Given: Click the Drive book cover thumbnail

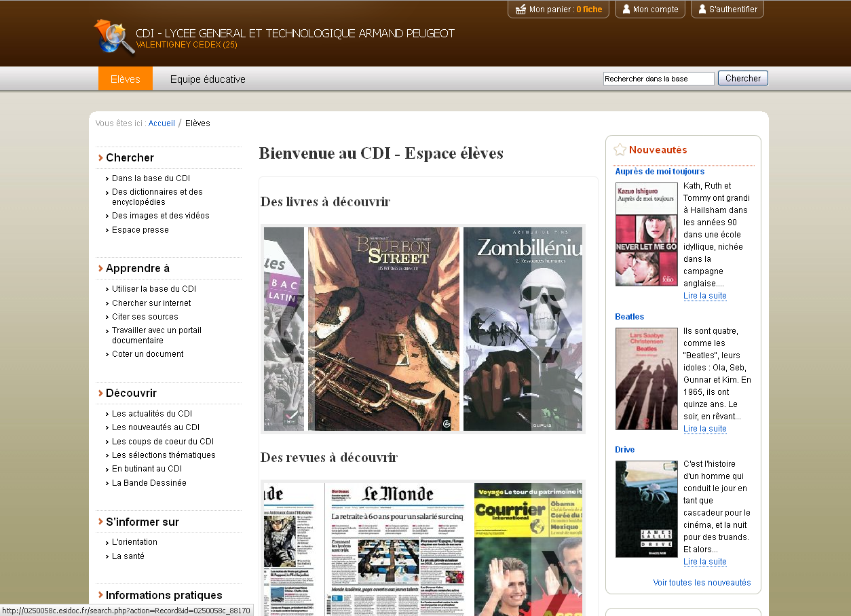Looking at the screenshot, I should click(647, 509).
